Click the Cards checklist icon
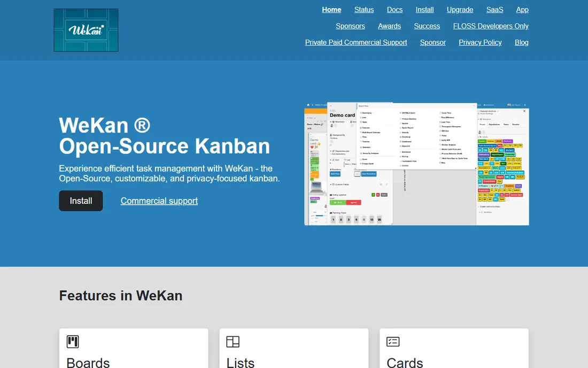This screenshot has height=368, width=588. pyautogui.click(x=393, y=342)
